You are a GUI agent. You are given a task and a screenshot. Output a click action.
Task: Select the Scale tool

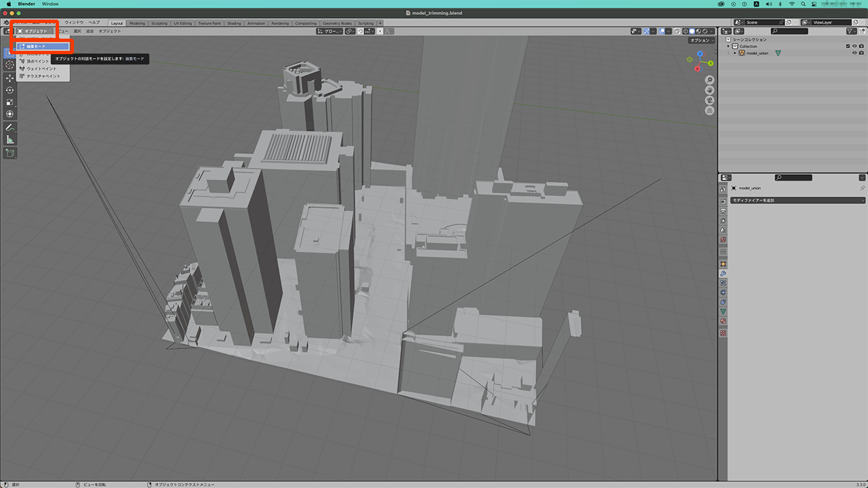click(x=9, y=102)
